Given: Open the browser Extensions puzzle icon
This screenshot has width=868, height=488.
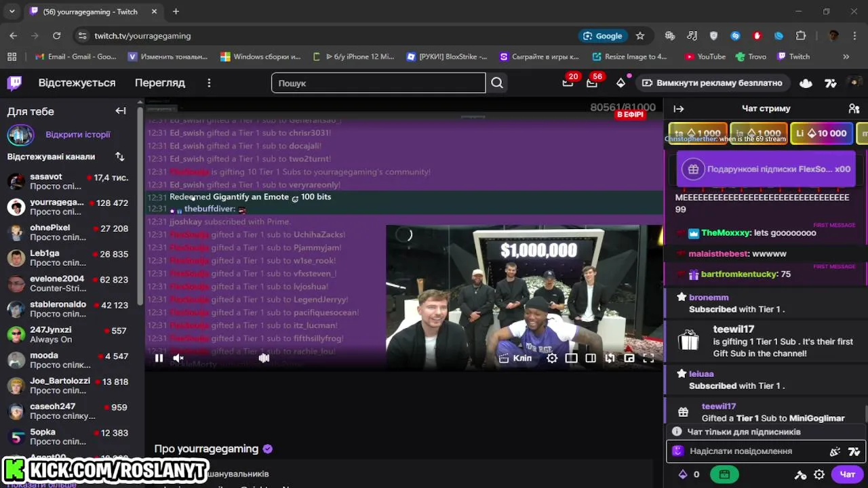Looking at the screenshot, I should click(x=801, y=35).
